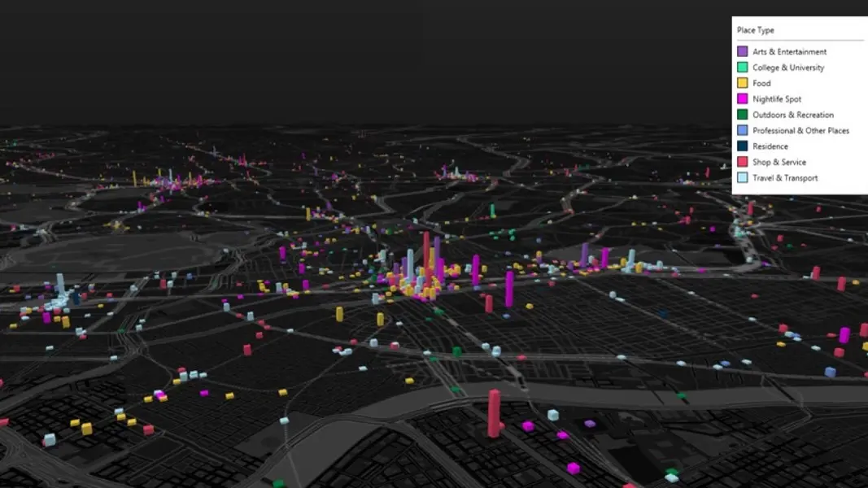Select the Place Type legend title

click(x=755, y=30)
